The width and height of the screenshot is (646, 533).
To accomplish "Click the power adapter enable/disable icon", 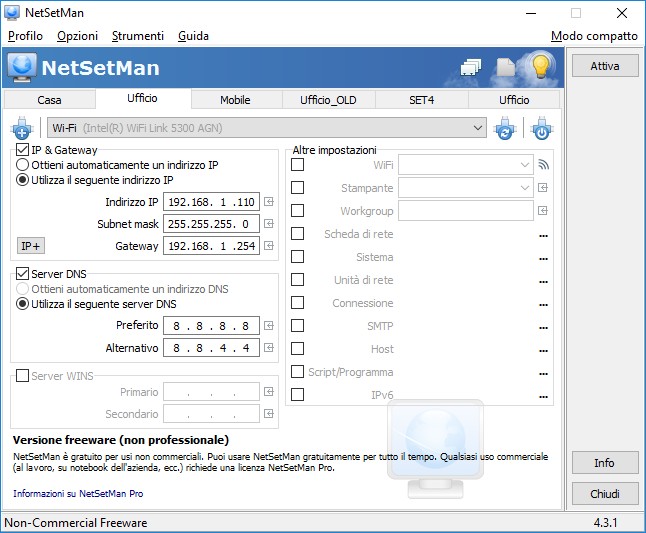I will (x=542, y=129).
